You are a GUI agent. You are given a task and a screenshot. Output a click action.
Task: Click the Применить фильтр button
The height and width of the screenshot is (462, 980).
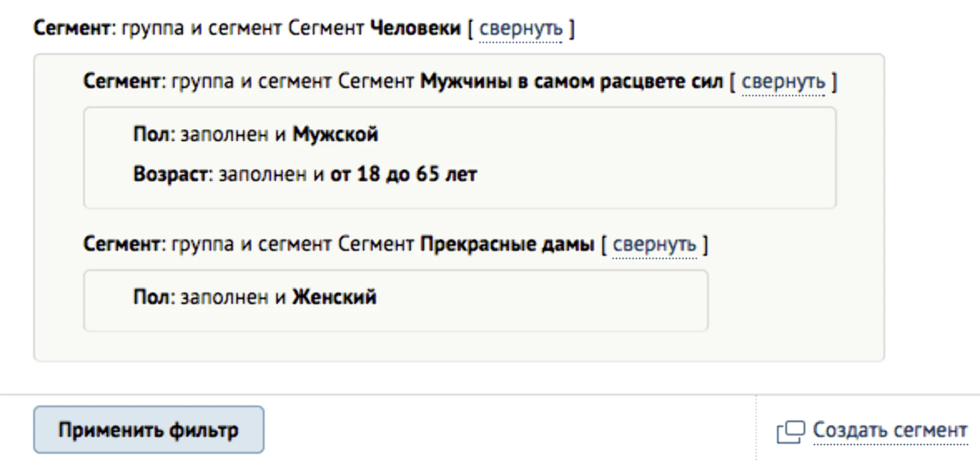(149, 430)
